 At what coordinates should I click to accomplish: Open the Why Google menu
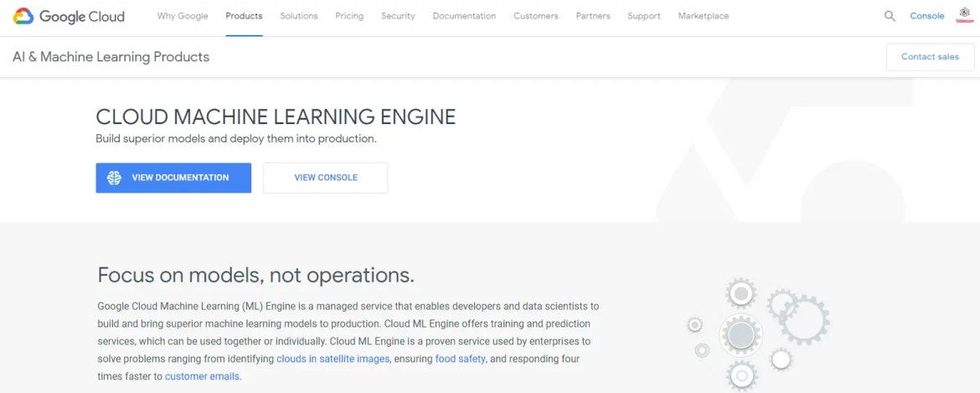[183, 16]
